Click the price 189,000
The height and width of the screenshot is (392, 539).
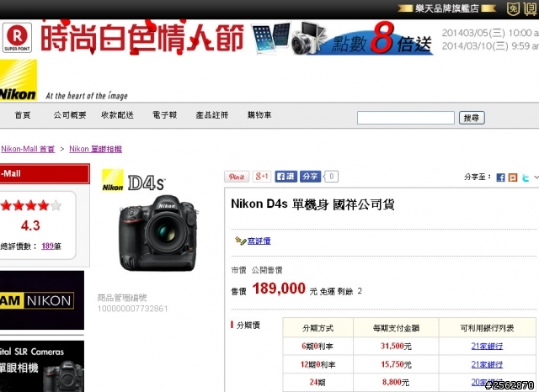(279, 289)
